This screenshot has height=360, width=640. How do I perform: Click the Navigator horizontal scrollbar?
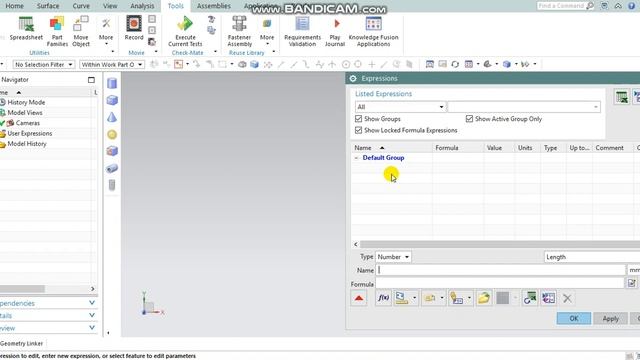[22, 289]
